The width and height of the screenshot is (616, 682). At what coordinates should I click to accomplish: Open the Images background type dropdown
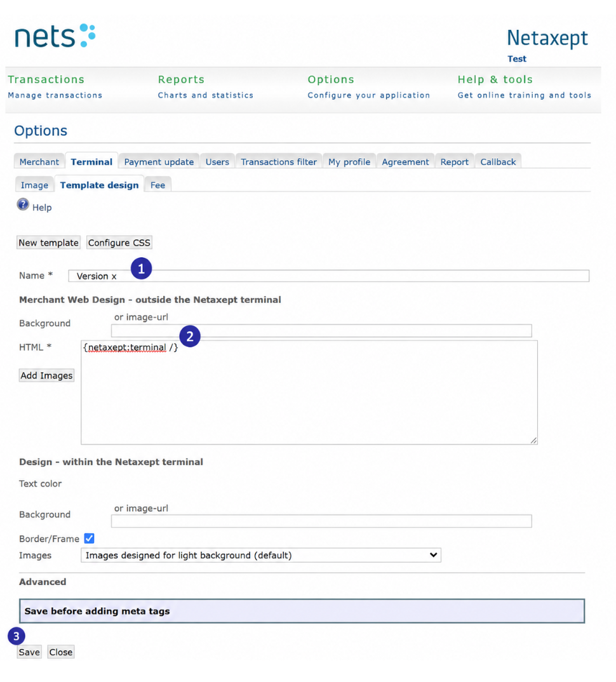260,556
